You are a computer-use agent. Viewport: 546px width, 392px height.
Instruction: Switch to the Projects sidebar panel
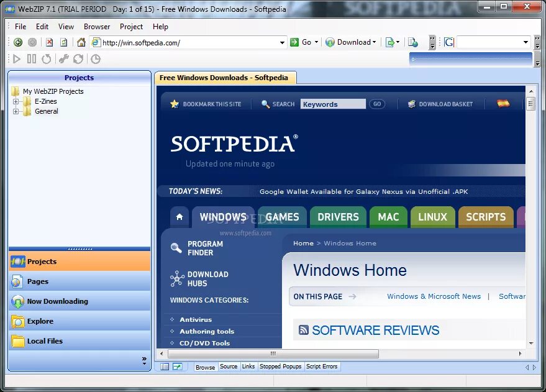coord(80,261)
